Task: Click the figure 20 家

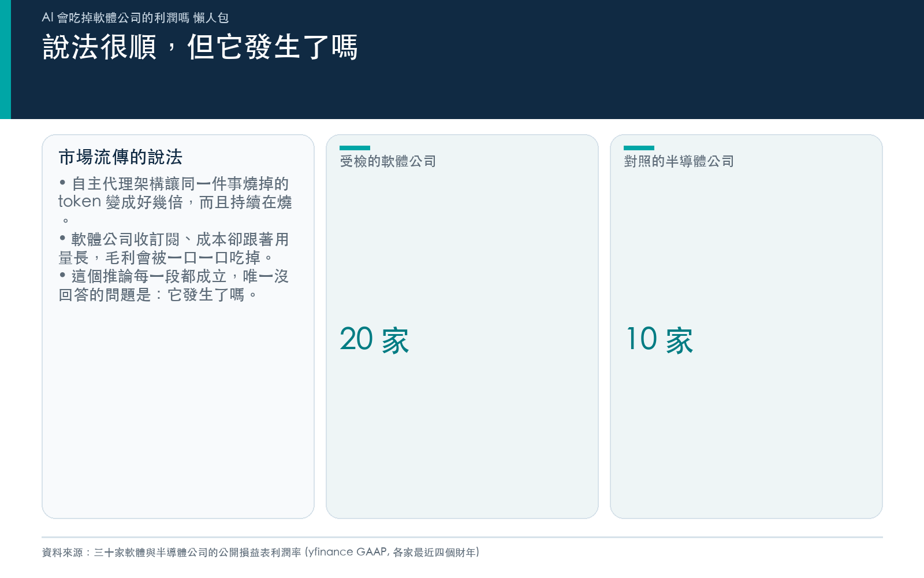Action: pyautogui.click(x=374, y=339)
